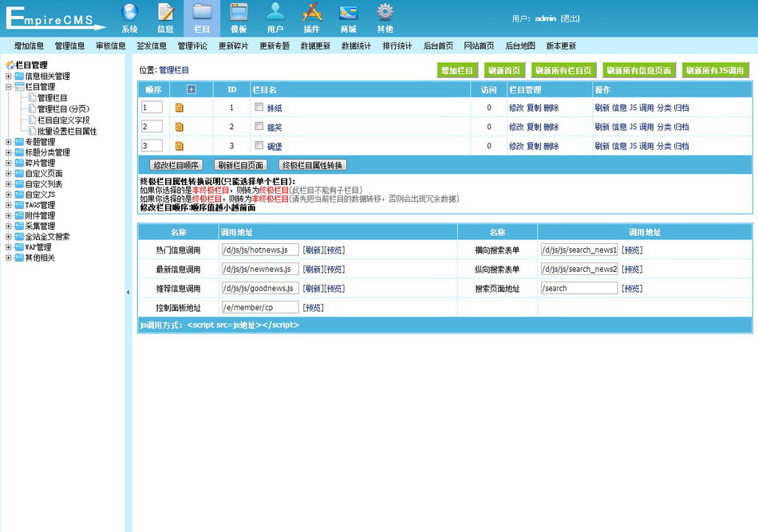Open 全站全文搜索 in the sidebar tree
Screen dimensions: 758x532
[47, 237]
